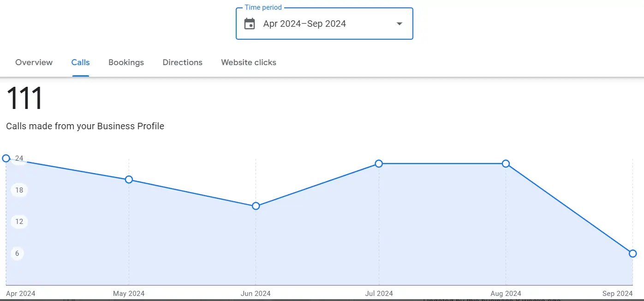Click the Jun 2024 lowest mid-chart data point
Image resolution: width=644 pixels, height=301 pixels.
(x=256, y=206)
